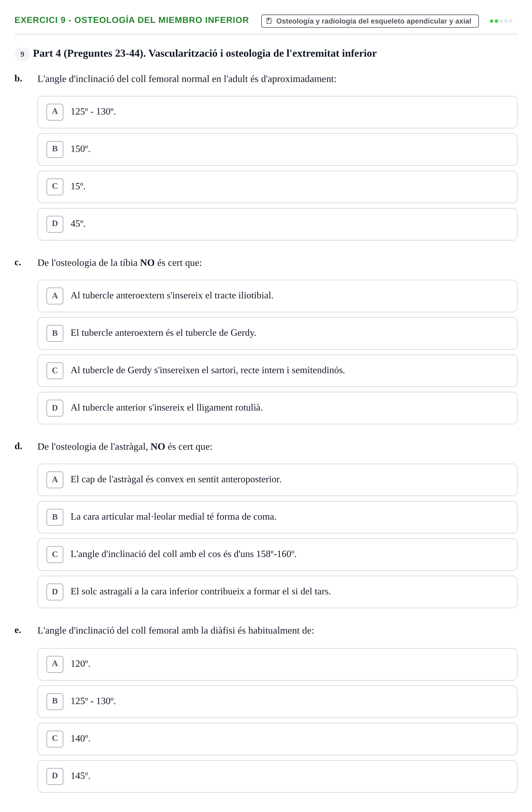Click the number 9 question badge
The image size is (532, 812).
click(22, 54)
